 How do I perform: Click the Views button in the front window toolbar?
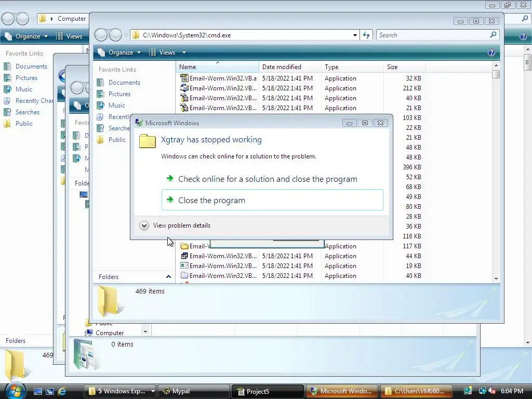(163, 52)
